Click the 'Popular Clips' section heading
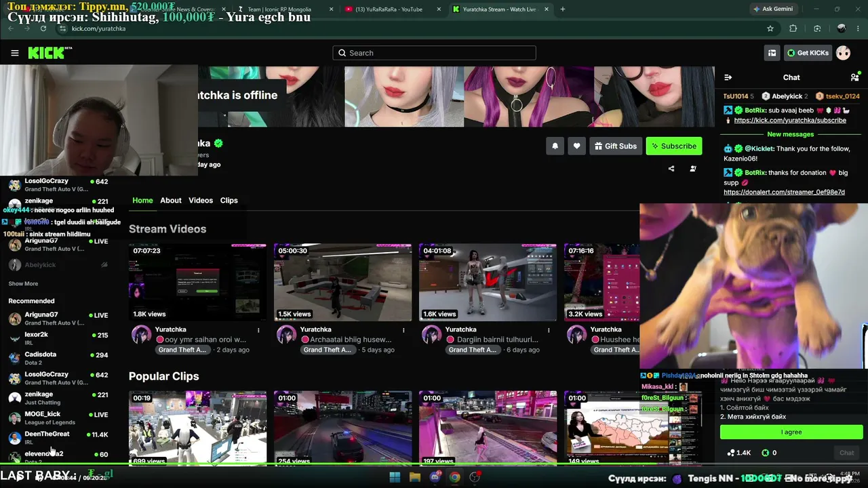This screenshot has height=488, width=868. click(164, 376)
